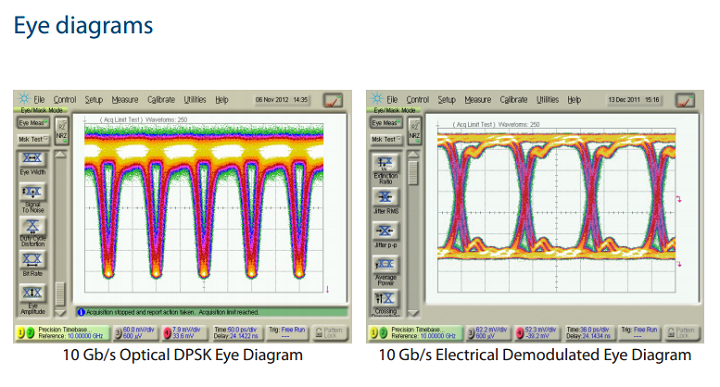The width and height of the screenshot is (720, 387).
Task: Click Trig: Free Run in Electrical Demodulated window
Action: pos(639,333)
